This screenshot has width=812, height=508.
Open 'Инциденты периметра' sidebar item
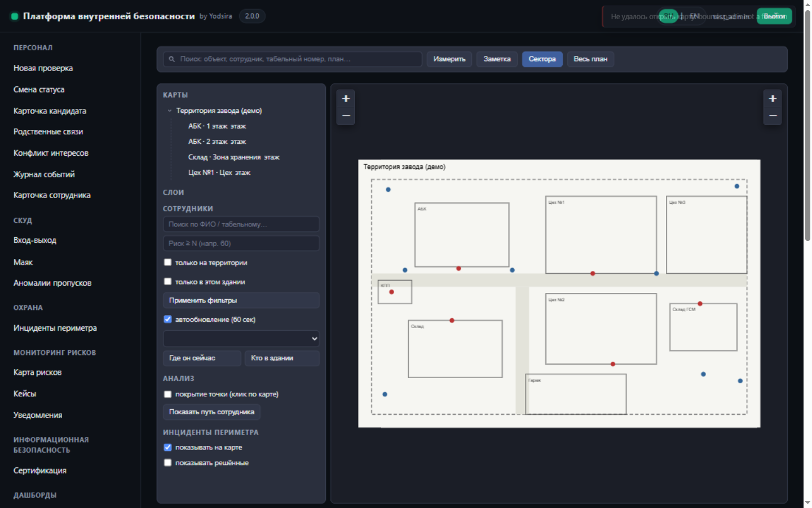coord(55,328)
